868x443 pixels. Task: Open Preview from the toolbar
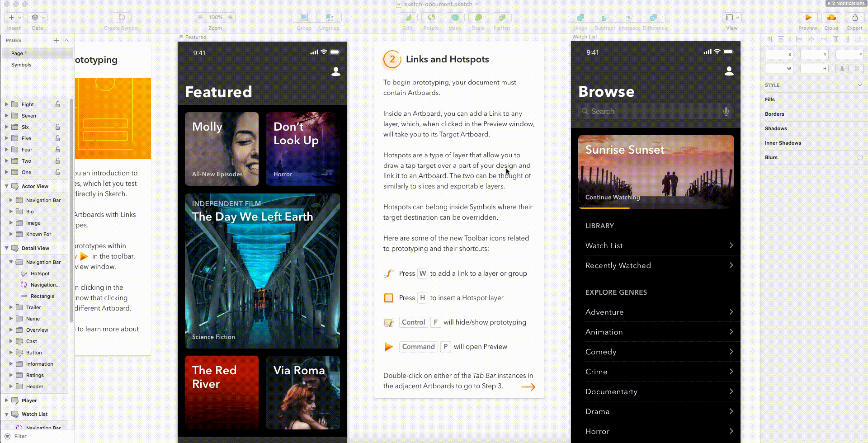click(807, 18)
